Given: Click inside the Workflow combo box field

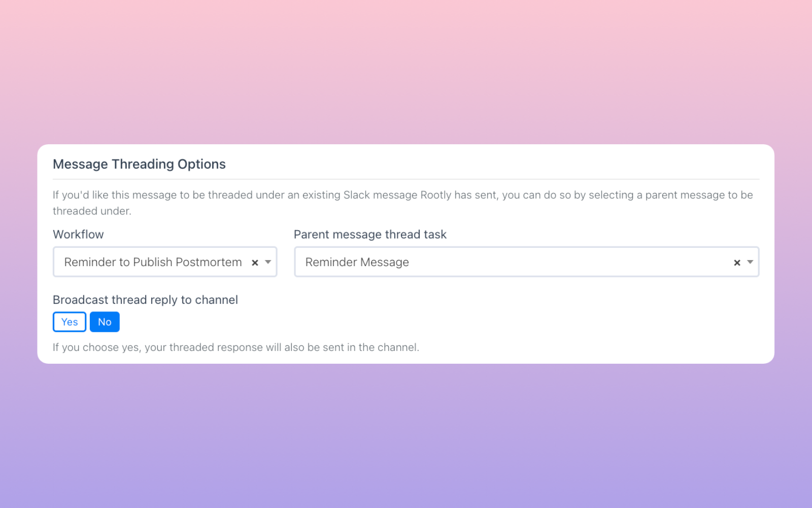Looking at the screenshot, I should click(152, 262).
